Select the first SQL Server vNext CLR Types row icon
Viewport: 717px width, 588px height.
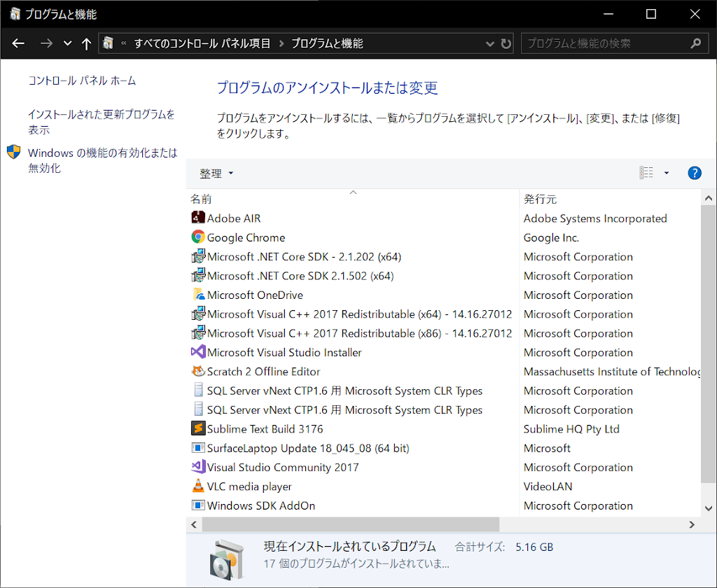pyautogui.click(x=198, y=390)
